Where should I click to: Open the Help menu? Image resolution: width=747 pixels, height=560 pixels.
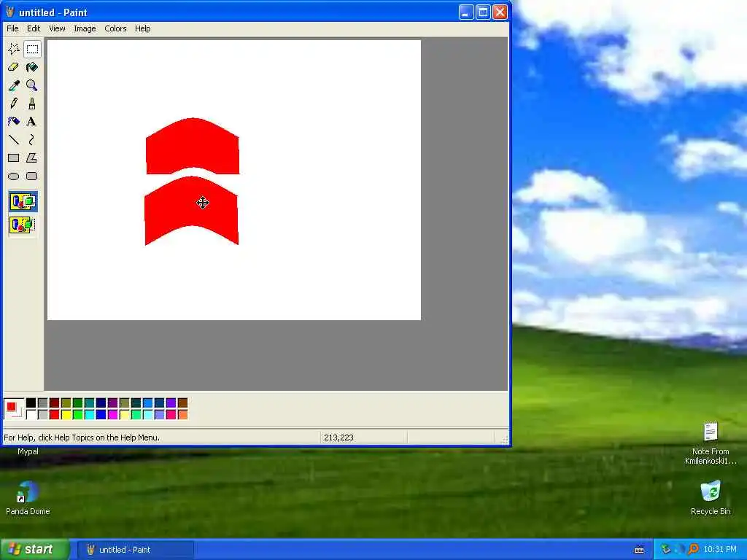click(142, 28)
